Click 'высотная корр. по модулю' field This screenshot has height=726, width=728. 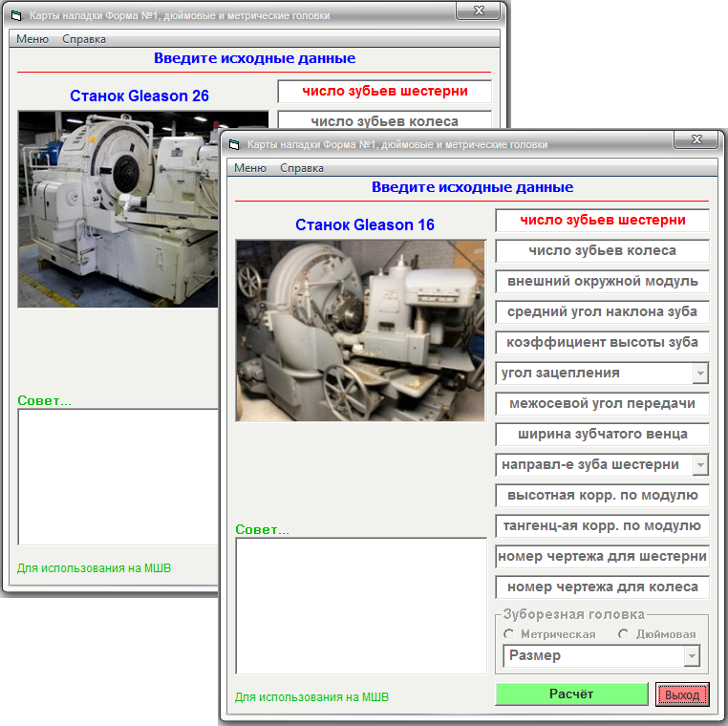pos(602,495)
